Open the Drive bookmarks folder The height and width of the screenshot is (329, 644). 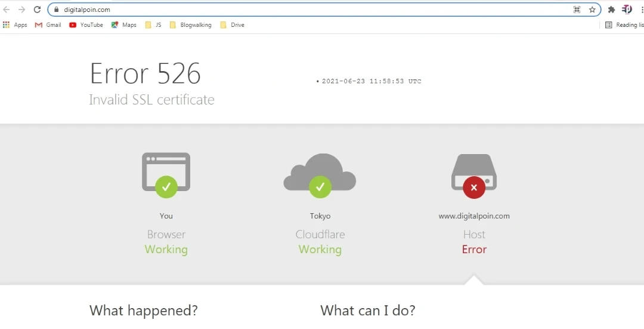[233, 24]
